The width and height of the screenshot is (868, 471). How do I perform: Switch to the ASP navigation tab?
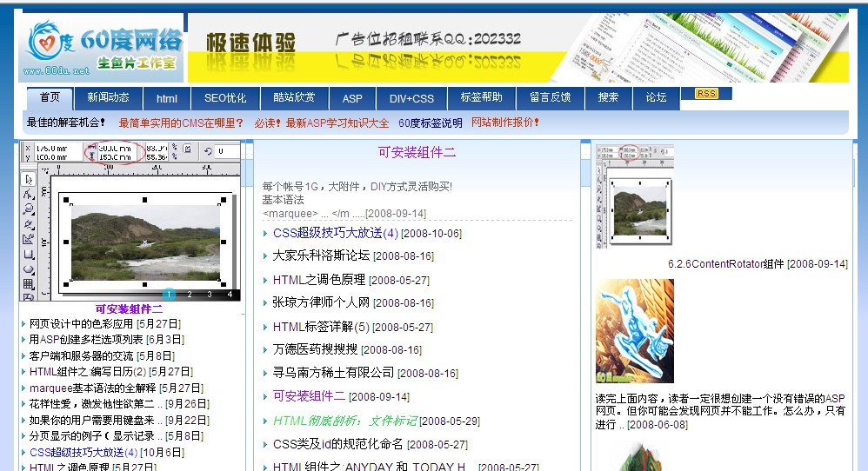click(352, 99)
